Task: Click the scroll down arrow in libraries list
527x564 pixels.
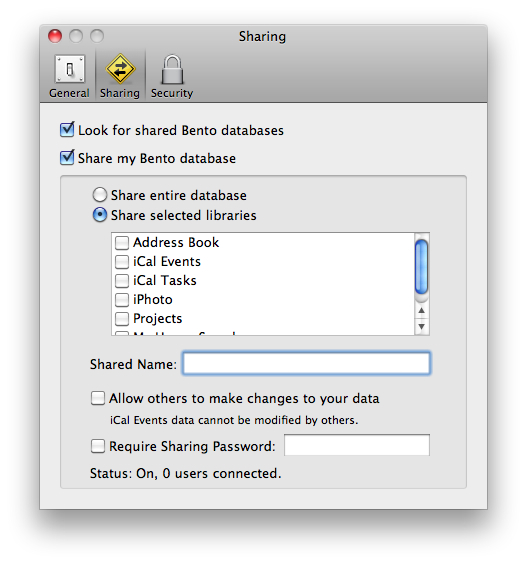Action: tap(422, 326)
